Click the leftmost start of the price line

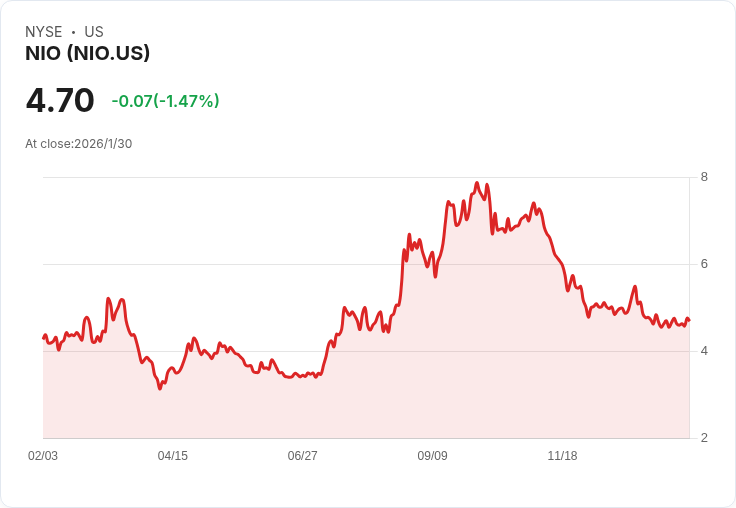click(43, 338)
